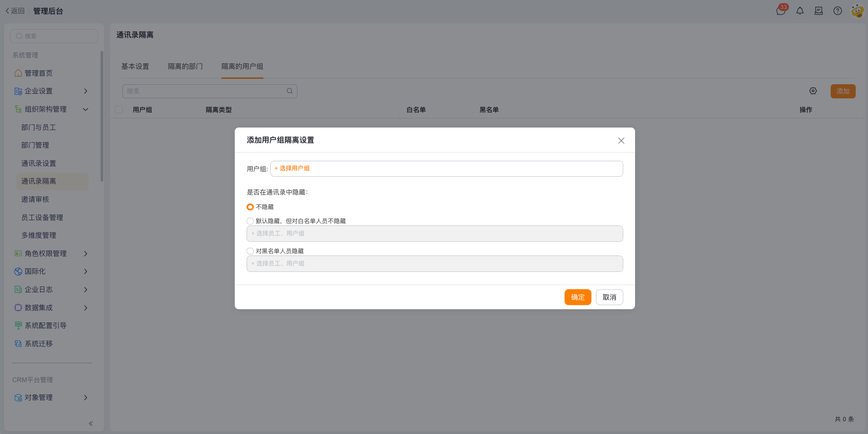The height and width of the screenshot is (434, 868).
Task: Click the 白名单 column header
Action: (x=416, y=110)
